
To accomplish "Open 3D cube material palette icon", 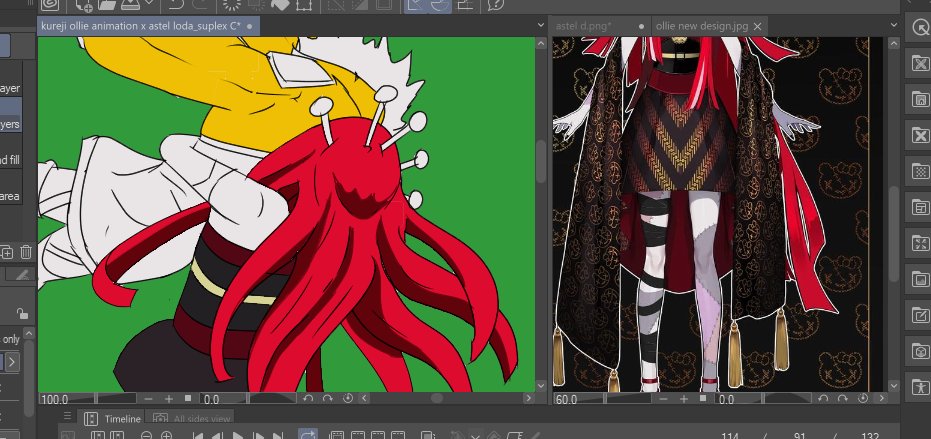I will tap(920, 351).
